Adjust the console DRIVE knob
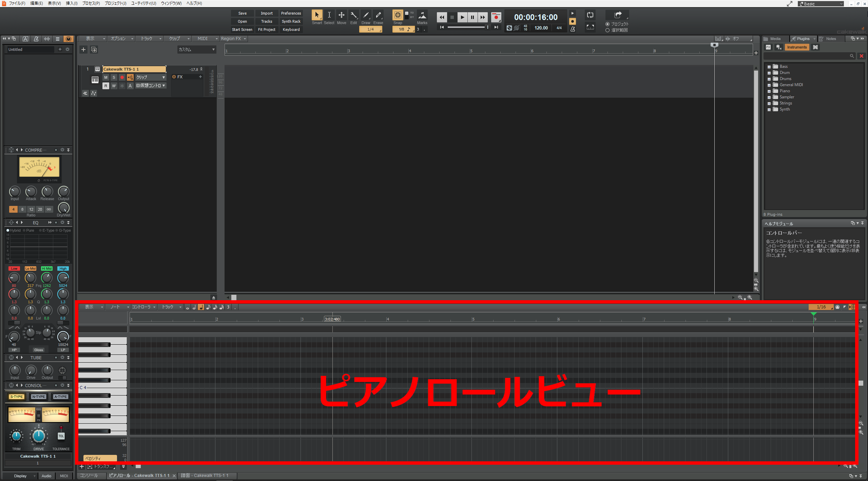The width and height of the screenshot is (868, 481). [39, 437]
